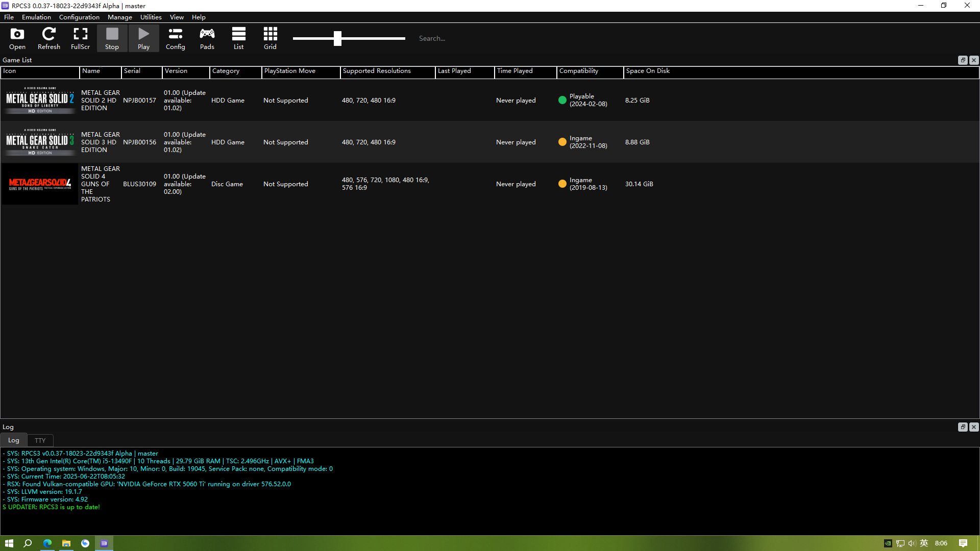
Task: Open the Configuration menu
Action: click(x=79, y=17)
